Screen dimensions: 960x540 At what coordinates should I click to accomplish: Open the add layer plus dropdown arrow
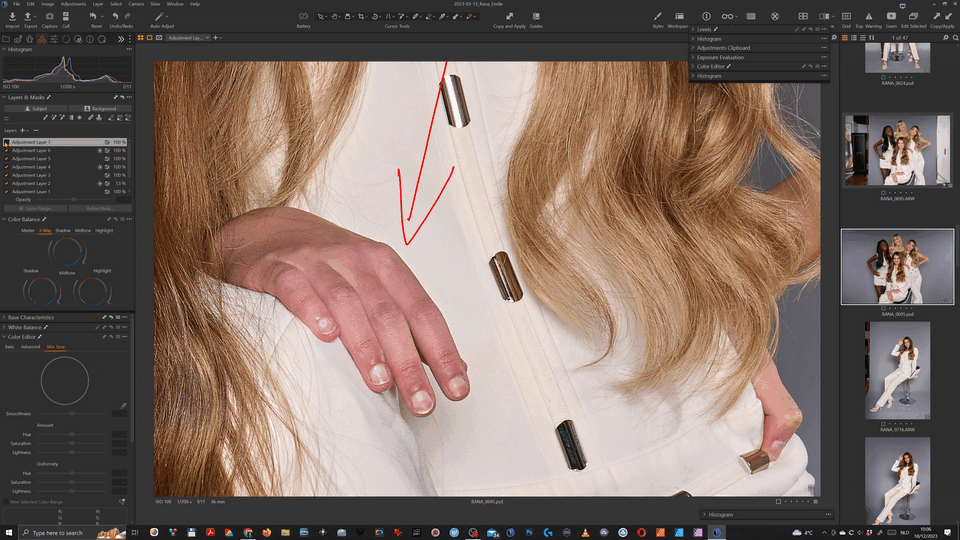[x=28, y=130]
